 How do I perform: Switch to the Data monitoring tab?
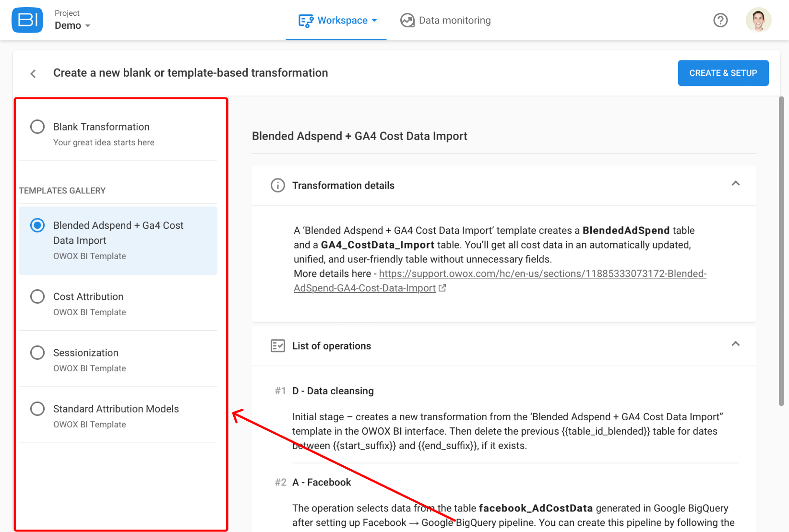[445, 20]
